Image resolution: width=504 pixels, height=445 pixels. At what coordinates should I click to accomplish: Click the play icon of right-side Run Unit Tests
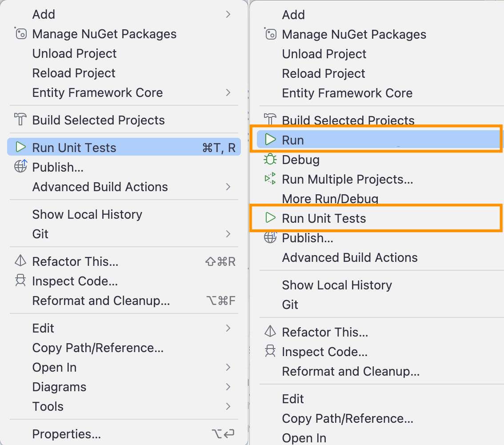270,218
